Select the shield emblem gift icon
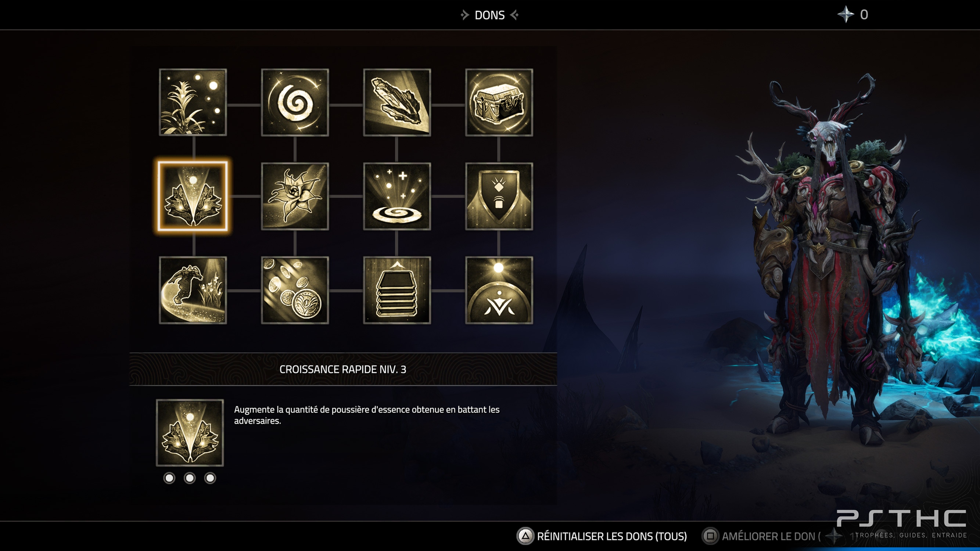The width and height of the screenshot is (980, 551). click(x=499, y=196)
